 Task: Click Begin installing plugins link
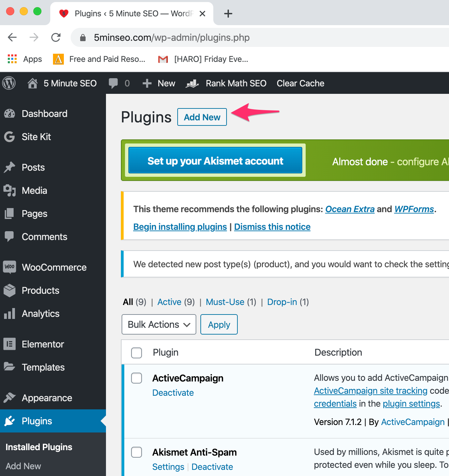pos(180,227)
